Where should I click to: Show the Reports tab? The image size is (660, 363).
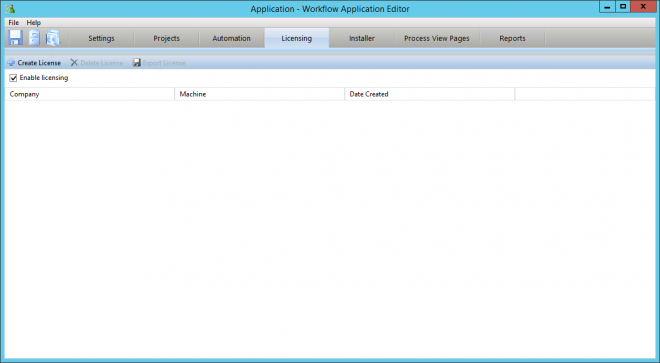[512, 38]
